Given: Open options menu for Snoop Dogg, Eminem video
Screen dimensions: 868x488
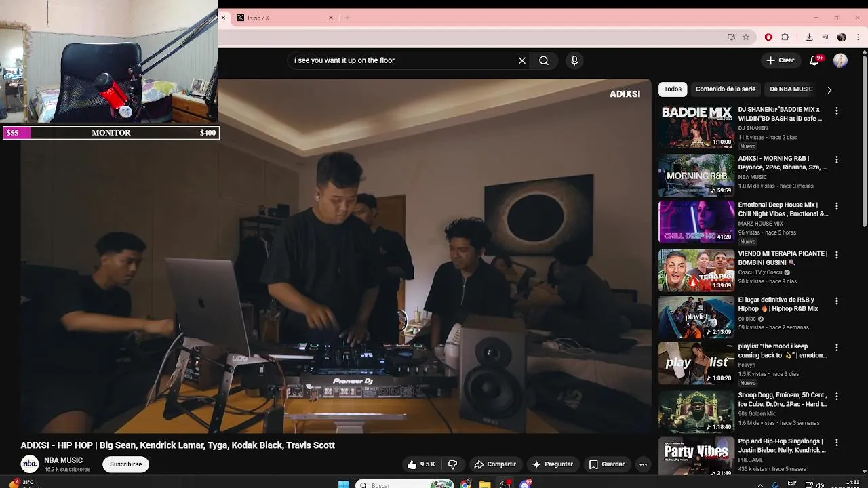Looking at the screenshot, I should click(x=837, y=396).
